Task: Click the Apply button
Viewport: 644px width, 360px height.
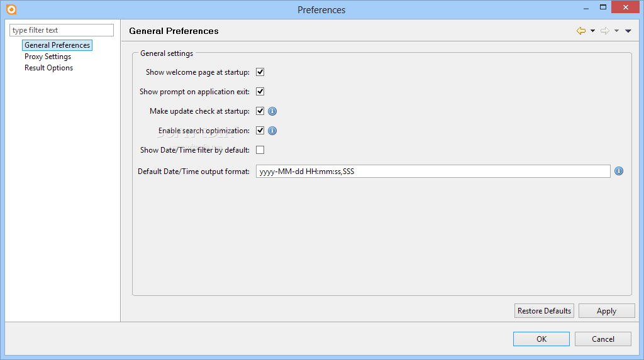Action: click(x=607, y=311)
